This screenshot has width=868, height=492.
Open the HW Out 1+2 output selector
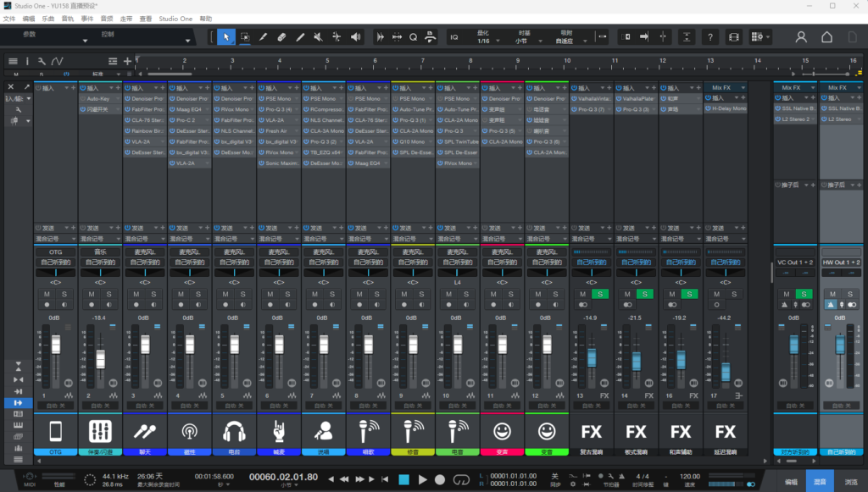point(841,263)
